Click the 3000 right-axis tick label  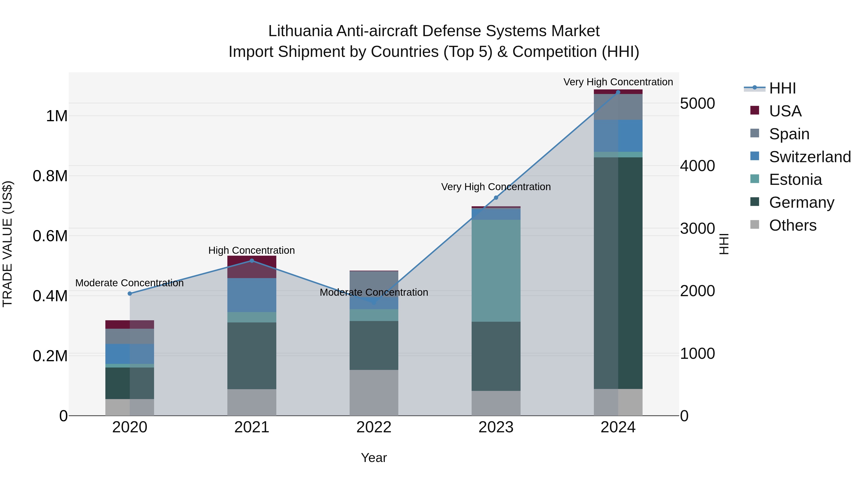[x=698, y=229]
